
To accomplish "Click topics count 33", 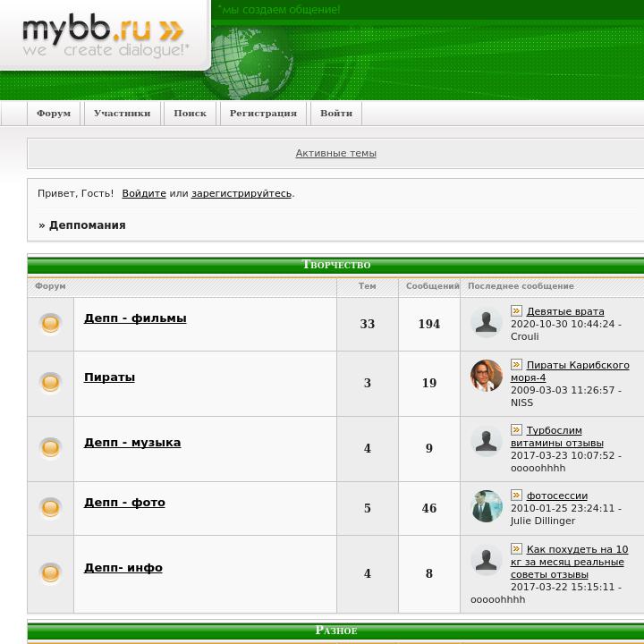I will click(x=368, y=324).
